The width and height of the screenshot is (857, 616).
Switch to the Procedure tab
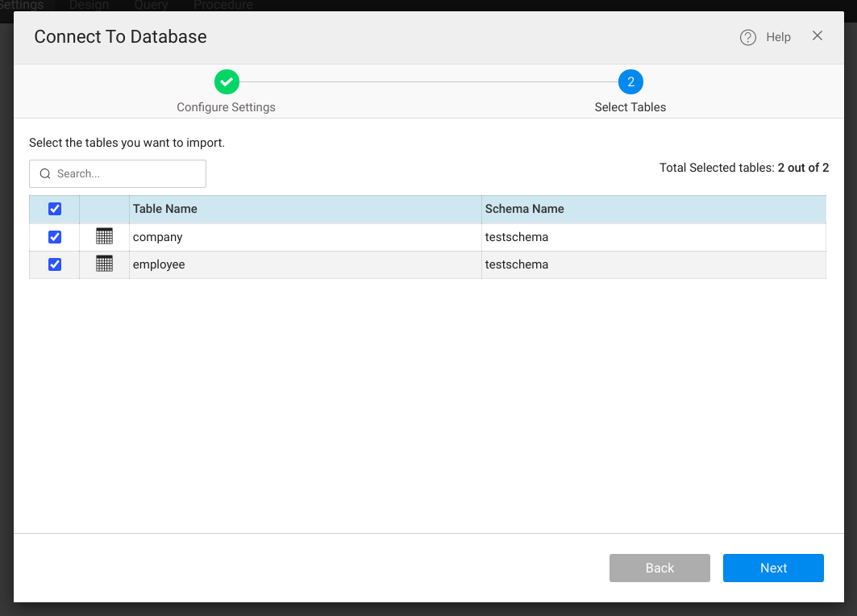point(223,6)
